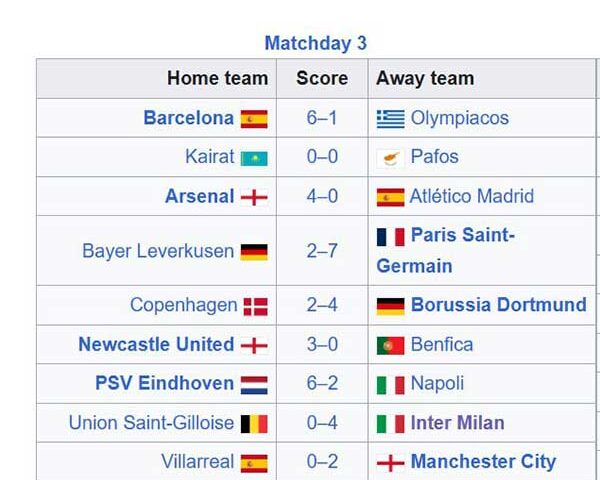Viewport: 600px width, 480px height.
Task: Click the Netherlands flag beside PSV Eindhoven
Action: (x=254, y=384)
